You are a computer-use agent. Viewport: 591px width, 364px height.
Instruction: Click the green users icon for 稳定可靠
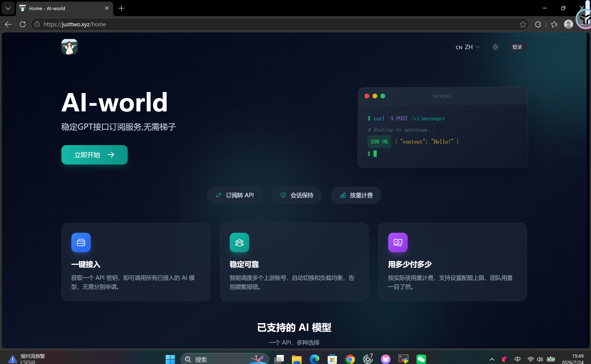pyautogui.click(x=239, y=242)
